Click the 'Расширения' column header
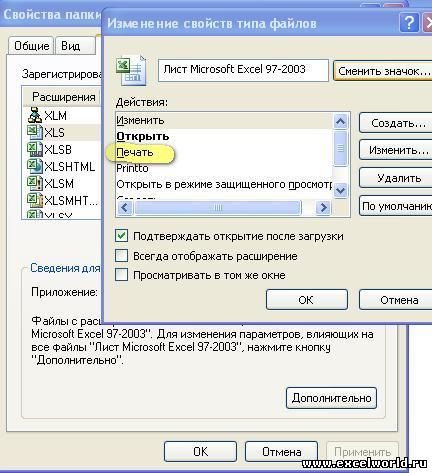 (x=63, y=97)
